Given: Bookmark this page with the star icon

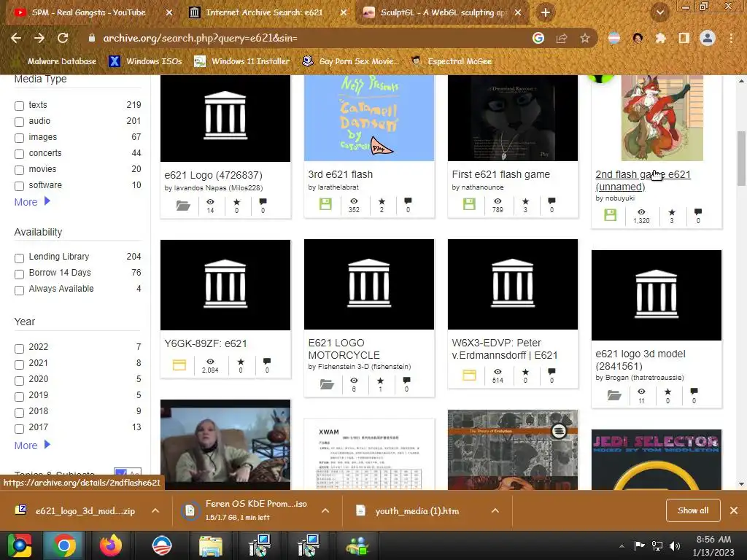Looking at the screenshot, I should click(584, 38).
